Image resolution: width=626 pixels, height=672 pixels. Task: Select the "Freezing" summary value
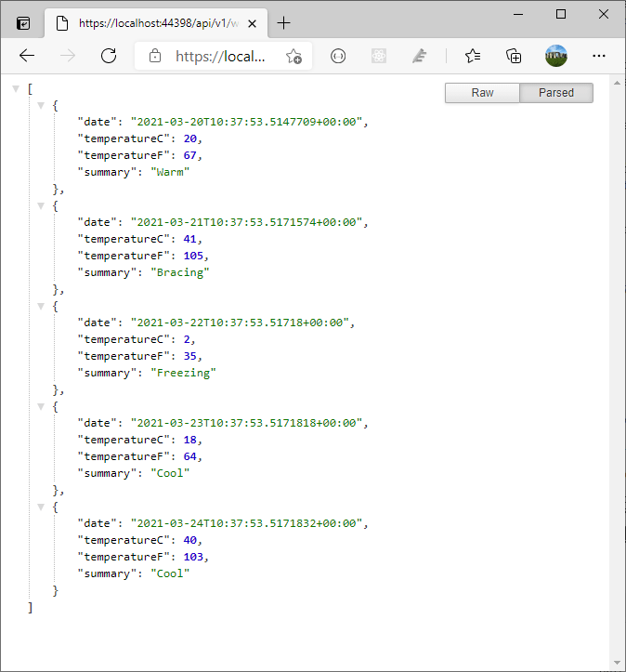pyautogui.click(x=183, y=373)
